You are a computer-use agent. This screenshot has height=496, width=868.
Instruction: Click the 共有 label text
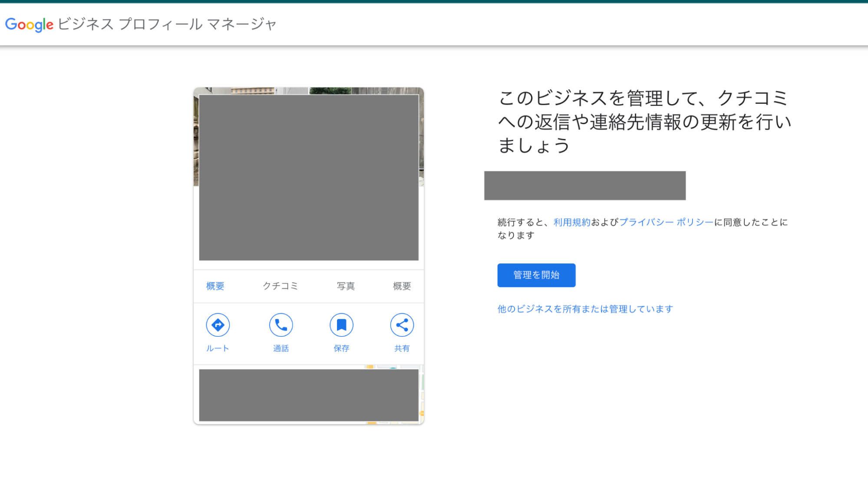point(402,348)
